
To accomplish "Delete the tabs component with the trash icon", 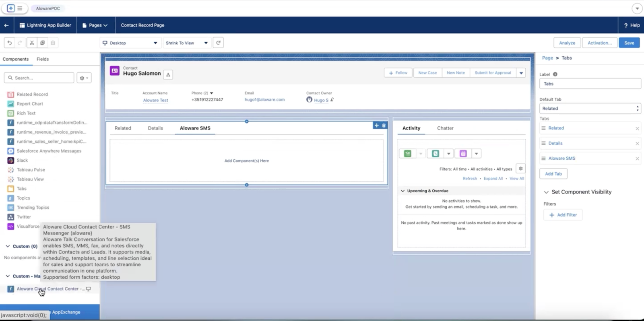I will tap(384, 126).
